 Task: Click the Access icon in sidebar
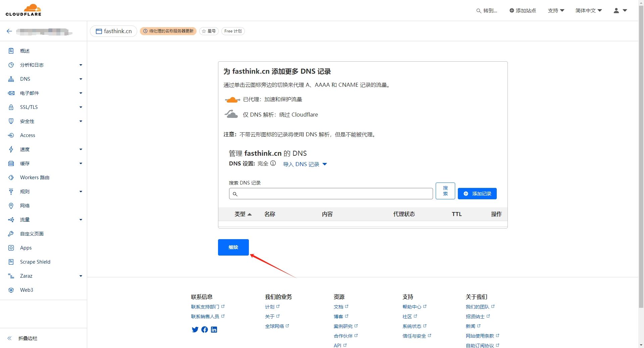11,135
